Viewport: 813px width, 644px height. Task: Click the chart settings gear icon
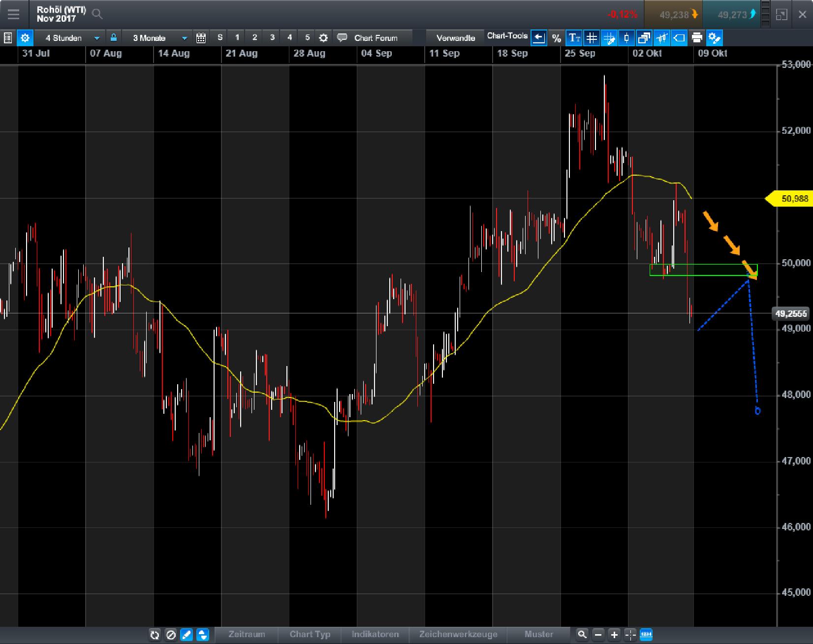(25, 37)
